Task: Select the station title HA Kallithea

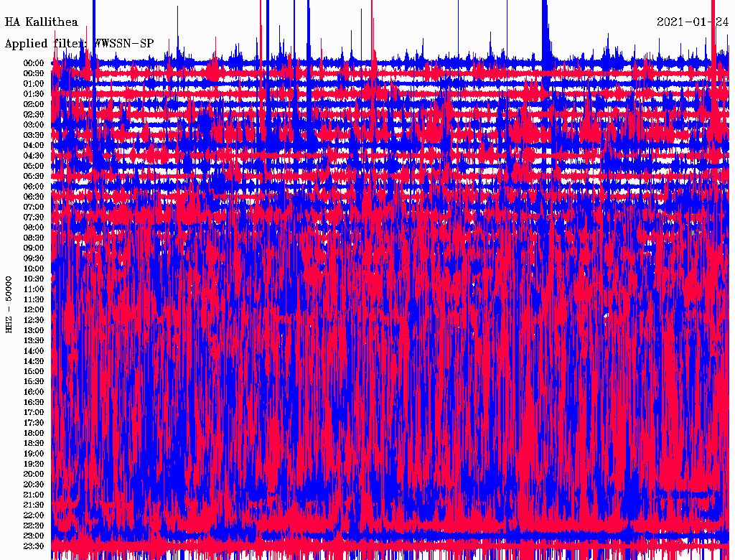Action: [x=41, y=22]
